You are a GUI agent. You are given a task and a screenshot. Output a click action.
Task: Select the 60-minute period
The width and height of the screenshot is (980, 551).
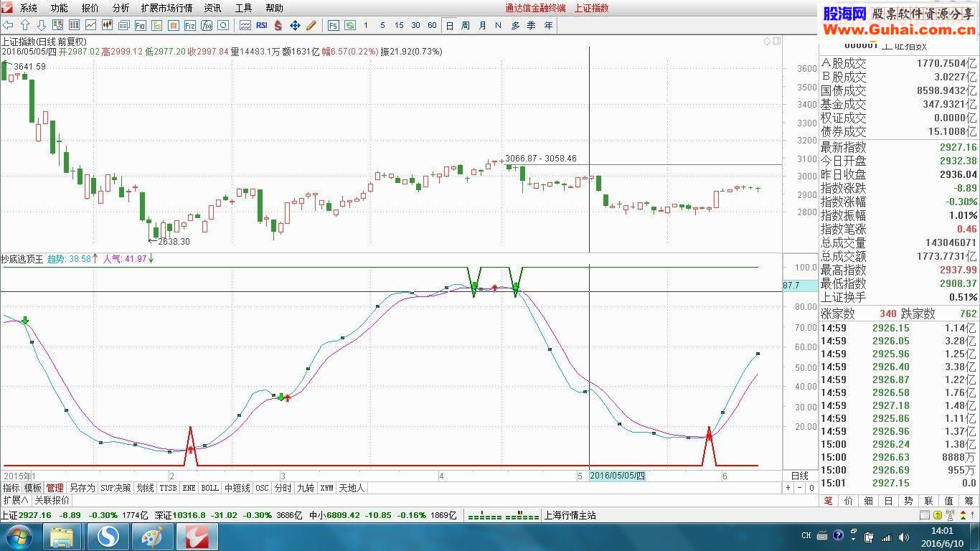tap(432, 25)
